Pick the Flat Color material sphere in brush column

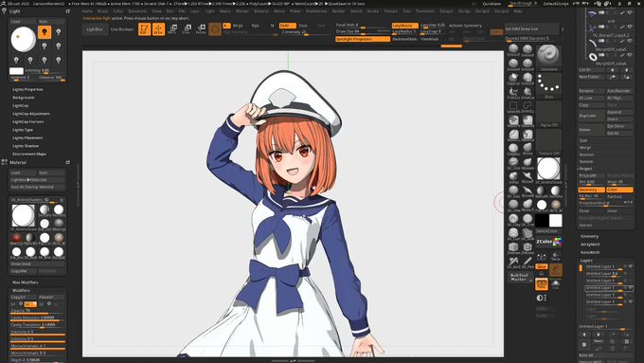tap(542, 206)
